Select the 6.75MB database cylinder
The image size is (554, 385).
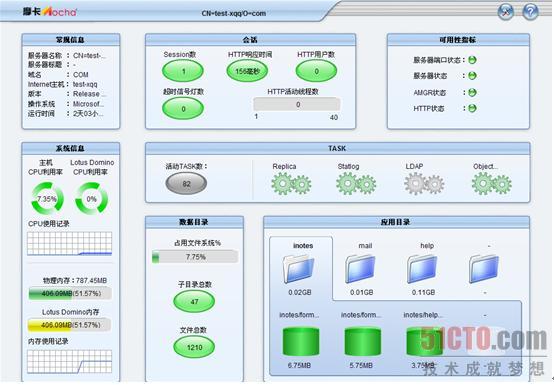301,341
